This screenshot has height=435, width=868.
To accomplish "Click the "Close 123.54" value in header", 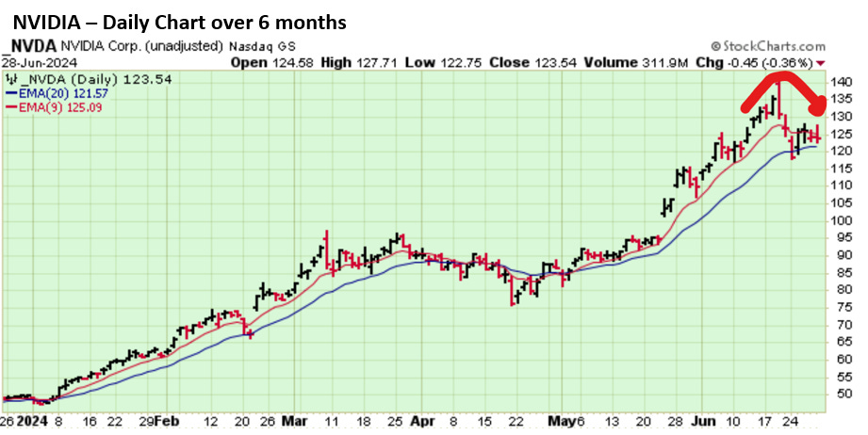I will [x=533, y=62].
